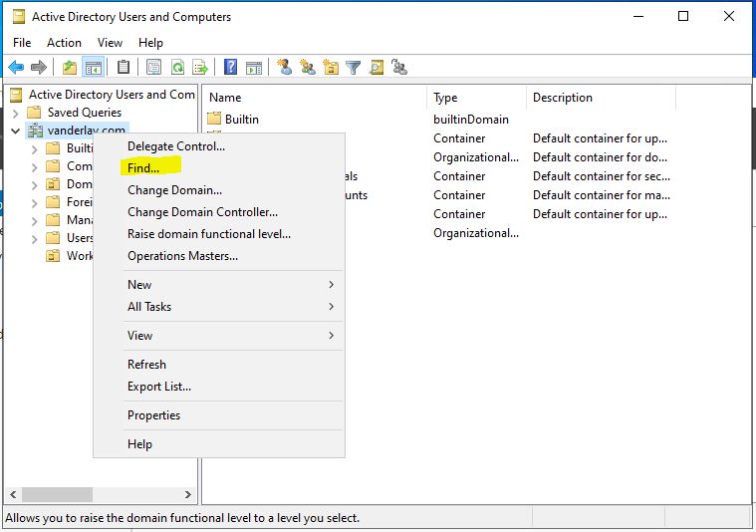Click the clipboard Paste toolbar icon
756x532 pixels.
[x=124, y=67]
